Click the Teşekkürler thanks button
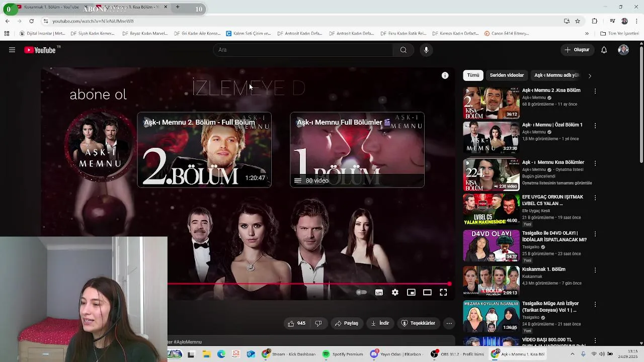 click(418, 323)
